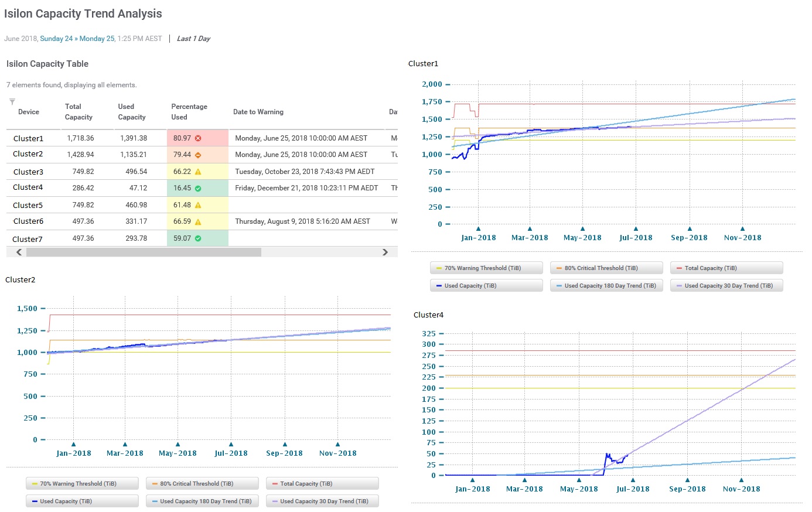Click the orange status icon for Cluster2
Viewport: 812px width, 512px height.
point(198,155)
